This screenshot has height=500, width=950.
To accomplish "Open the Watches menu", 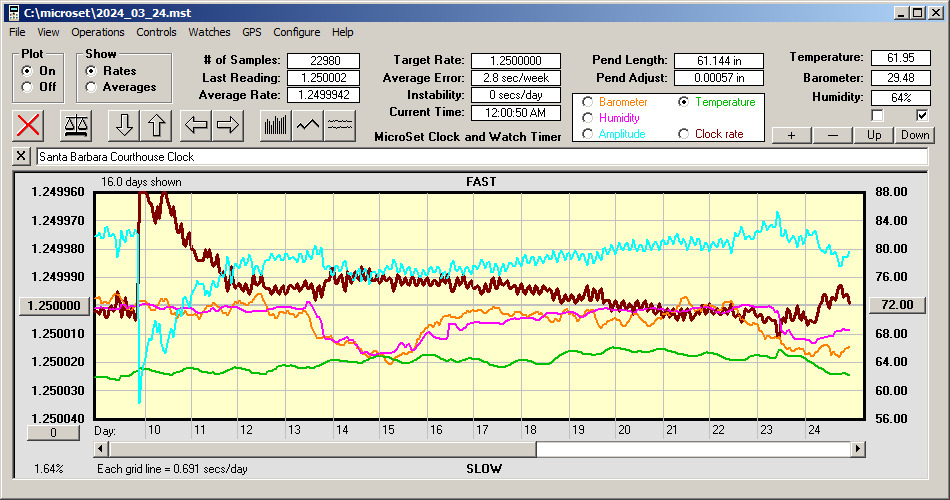I will (x=209, y=32).
